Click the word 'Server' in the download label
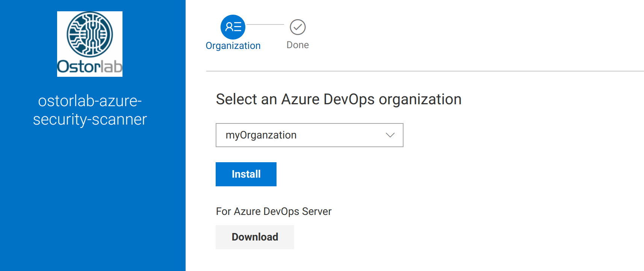This screenshot has height=271, width=644. (317, 212)
